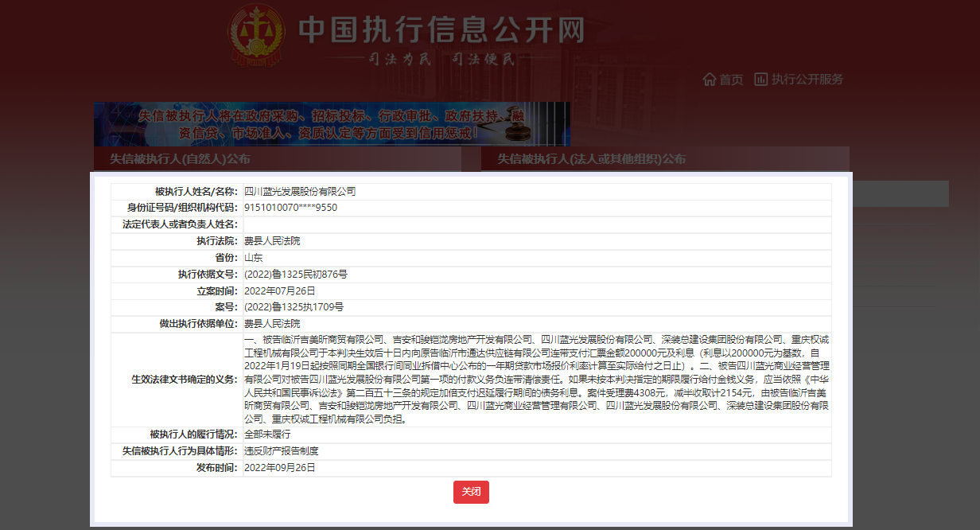
Task: Click the 省份 label
Action: 227,258
